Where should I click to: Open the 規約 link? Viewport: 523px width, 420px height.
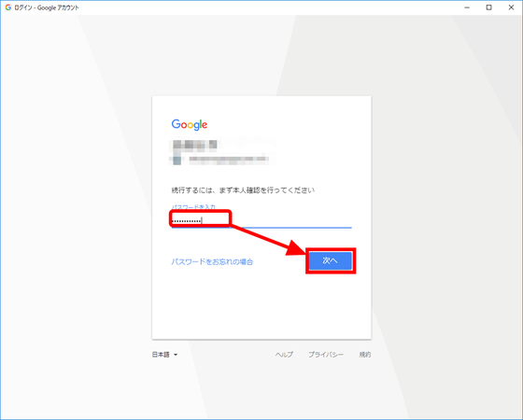pos(365,355)
